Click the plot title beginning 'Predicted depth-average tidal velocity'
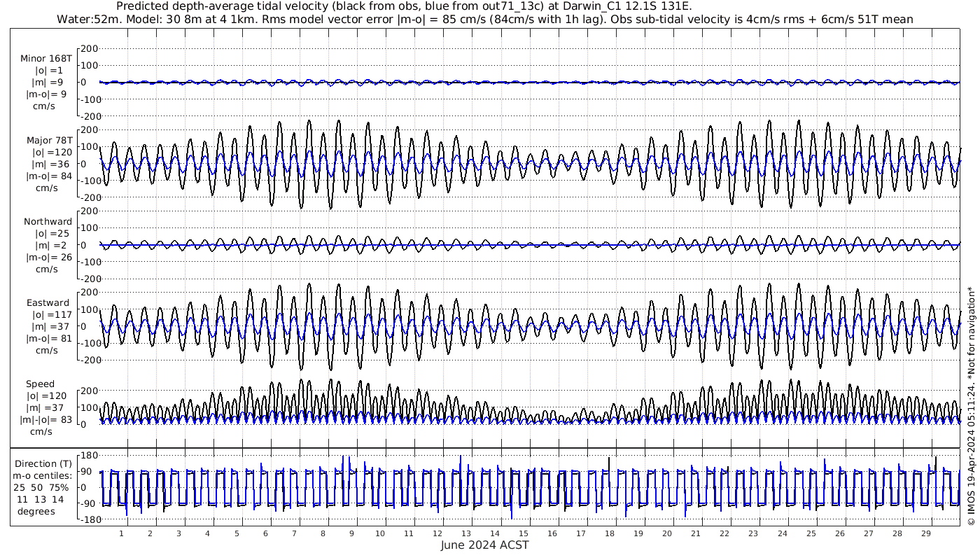The width and height of the screenshot is (980, 560). [405, 7]
